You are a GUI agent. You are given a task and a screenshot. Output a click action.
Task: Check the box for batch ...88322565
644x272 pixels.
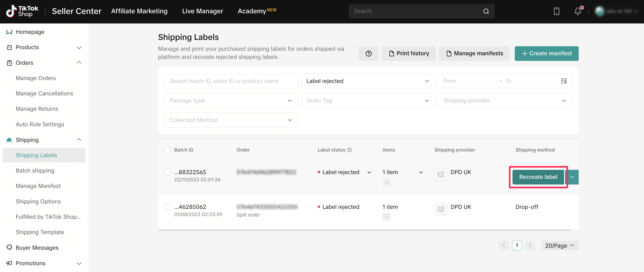(x=168, y=172)
